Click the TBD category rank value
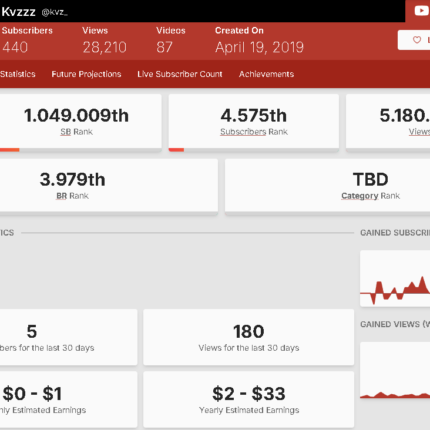The width and height of the screenshot is (430, 430). pyautogui.click(x=371, y=179)
